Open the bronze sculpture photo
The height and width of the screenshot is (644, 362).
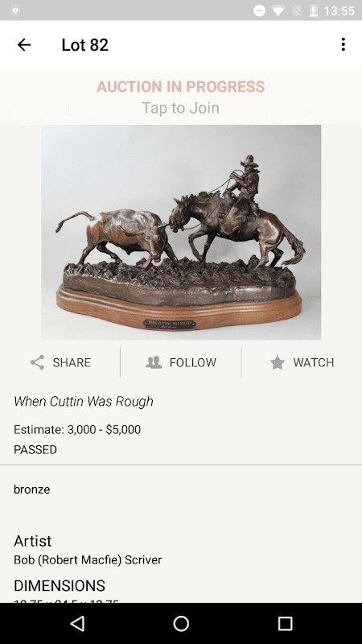click(181, 232)
